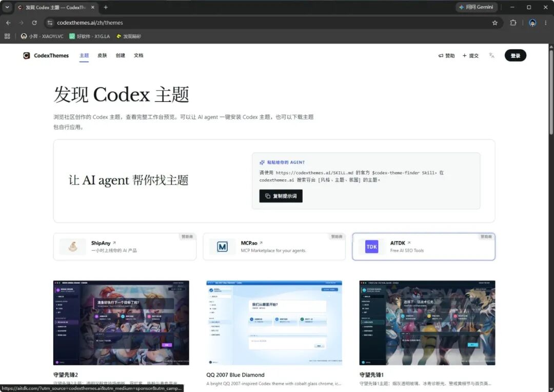Click the MCP.so M logo icon

(222, 246)
